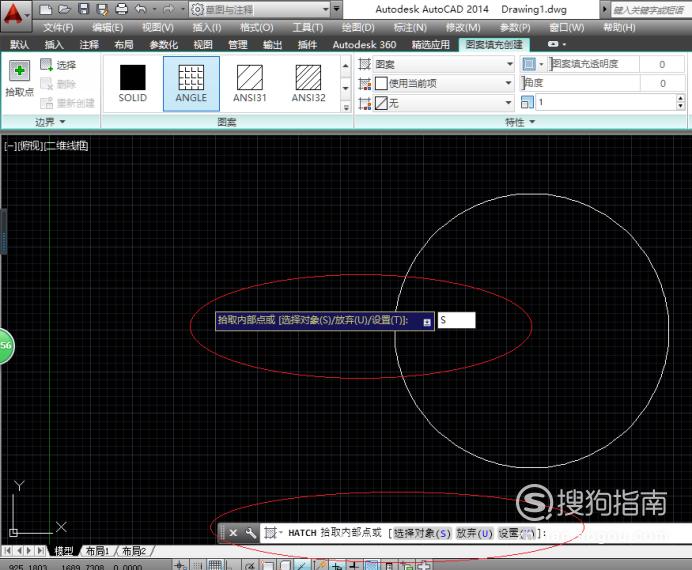Select the SOLID hatch pattern swatch

tap(132, 84)
